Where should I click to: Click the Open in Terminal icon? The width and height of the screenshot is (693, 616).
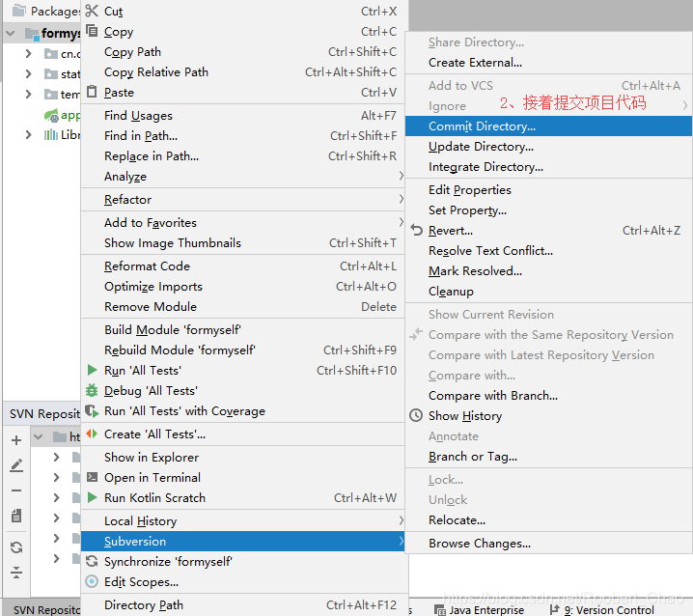click(92, 477)
